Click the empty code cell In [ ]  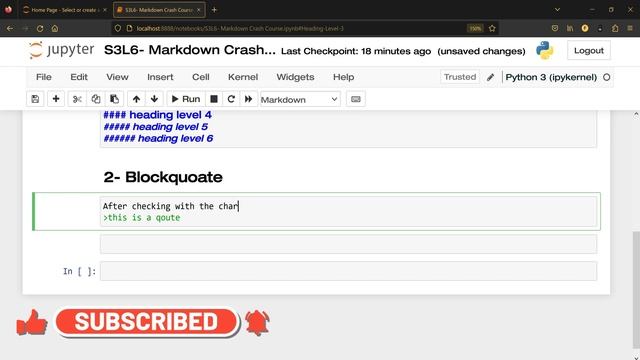348,271
